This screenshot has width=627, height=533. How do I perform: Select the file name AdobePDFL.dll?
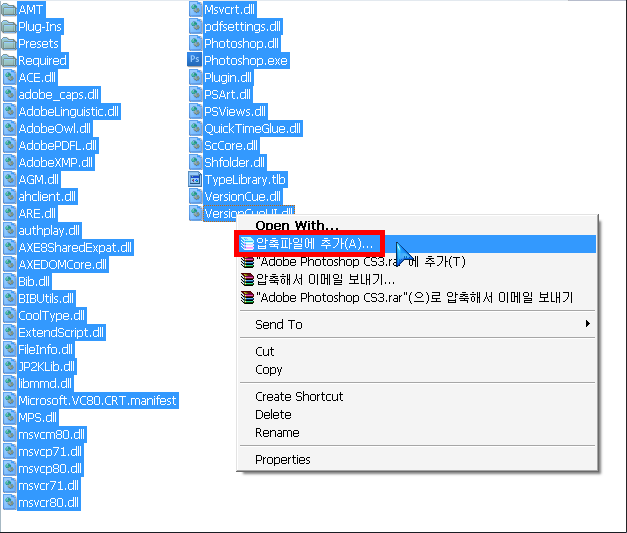58,146
